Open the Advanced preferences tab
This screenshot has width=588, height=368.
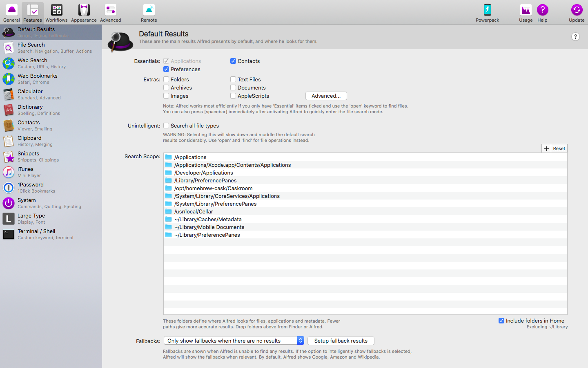110,12
